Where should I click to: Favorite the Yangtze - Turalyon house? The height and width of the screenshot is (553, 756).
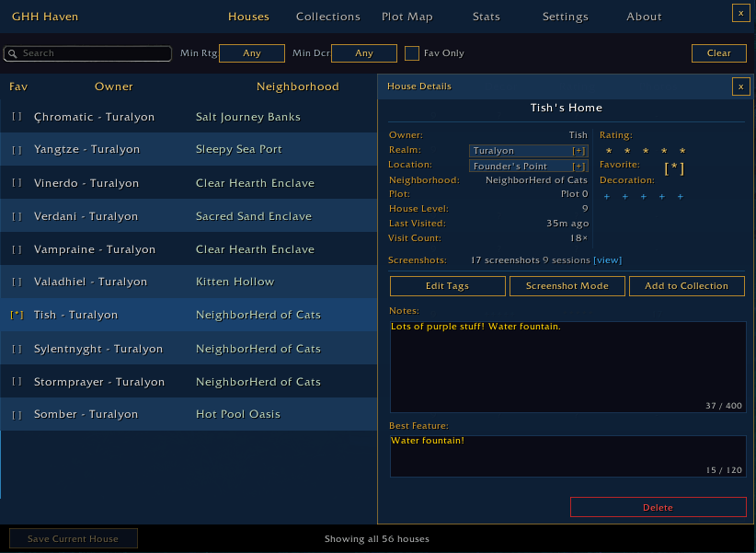[x=17, y=150]
